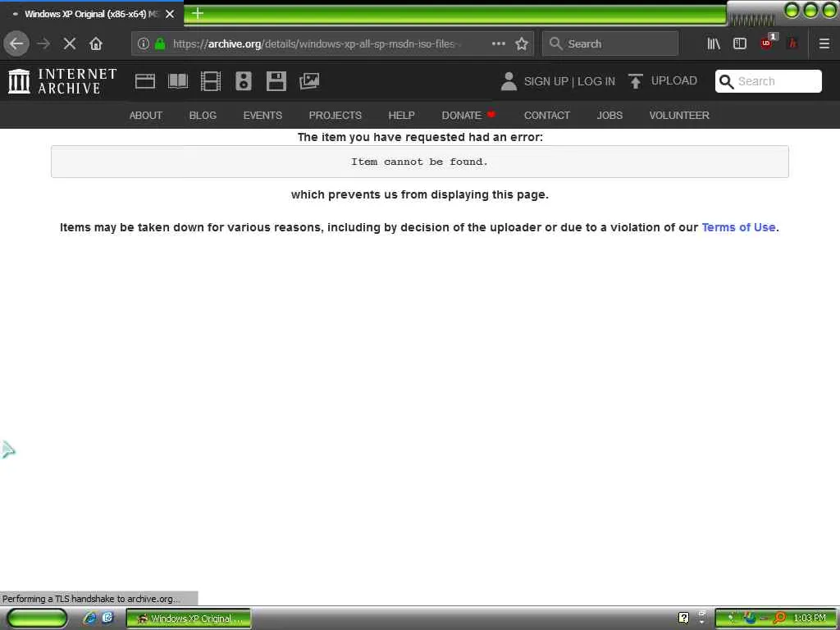The image size is (840, 630).
Task: Click 'Performing a TLS handshake' status text
Action: click(92, 599)
